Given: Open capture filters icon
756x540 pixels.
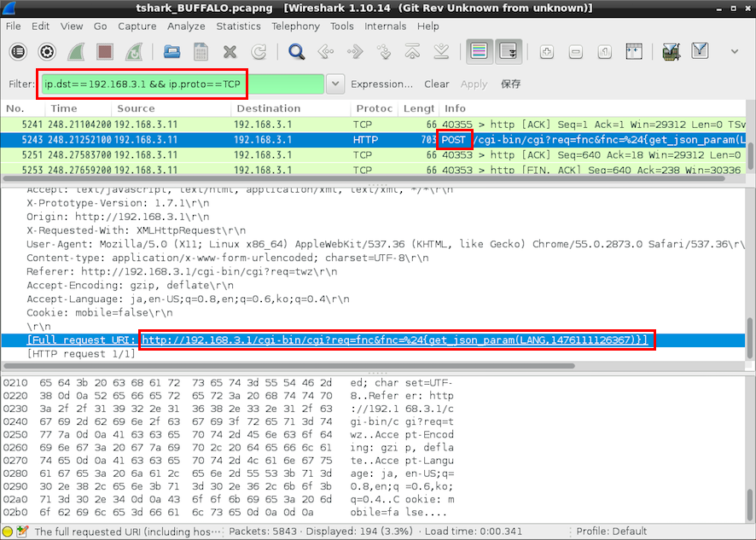Looking at the screenshot, I should coord(672,51).
